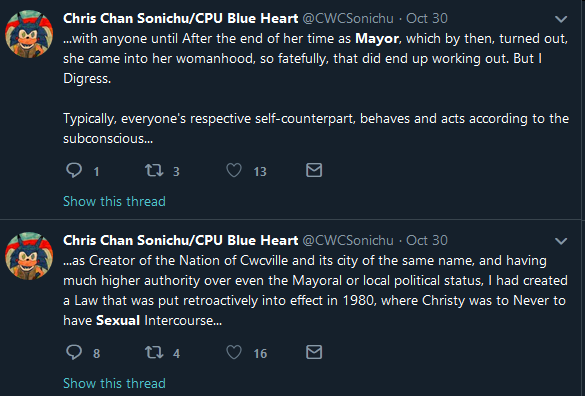Open the first tweet's chevron options menu

pyautogui.click(x=561, y=19)
